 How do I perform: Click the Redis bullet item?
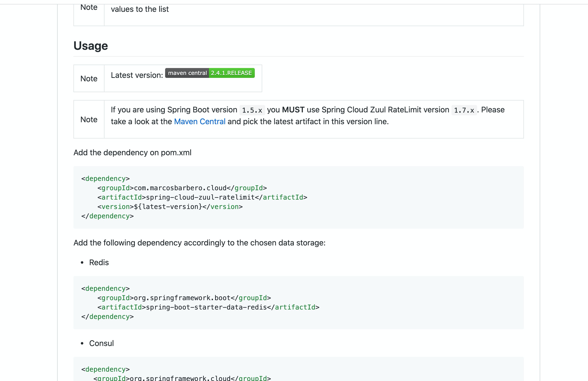tap(99, 262)
